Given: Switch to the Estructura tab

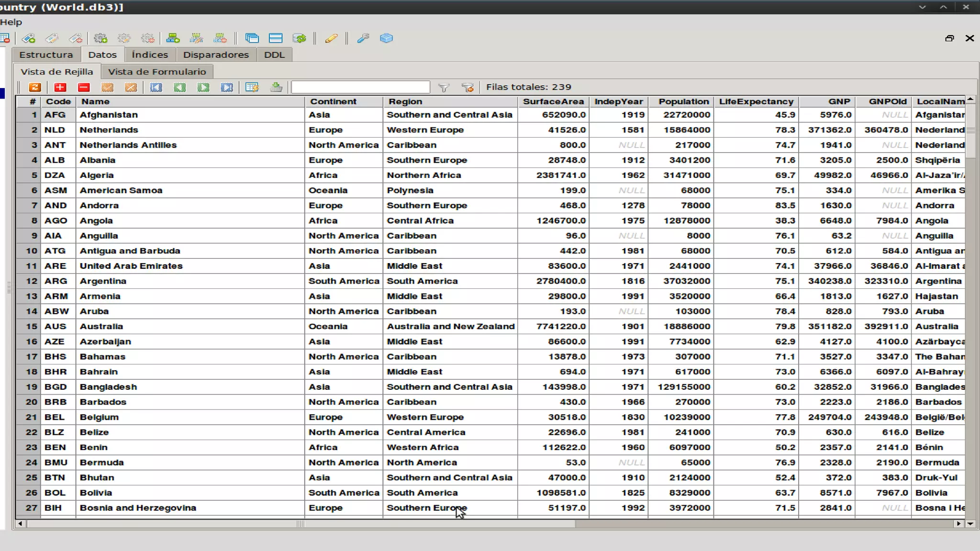Looking at the screenshot, I should pyautogui.click(x=46, y=55).
